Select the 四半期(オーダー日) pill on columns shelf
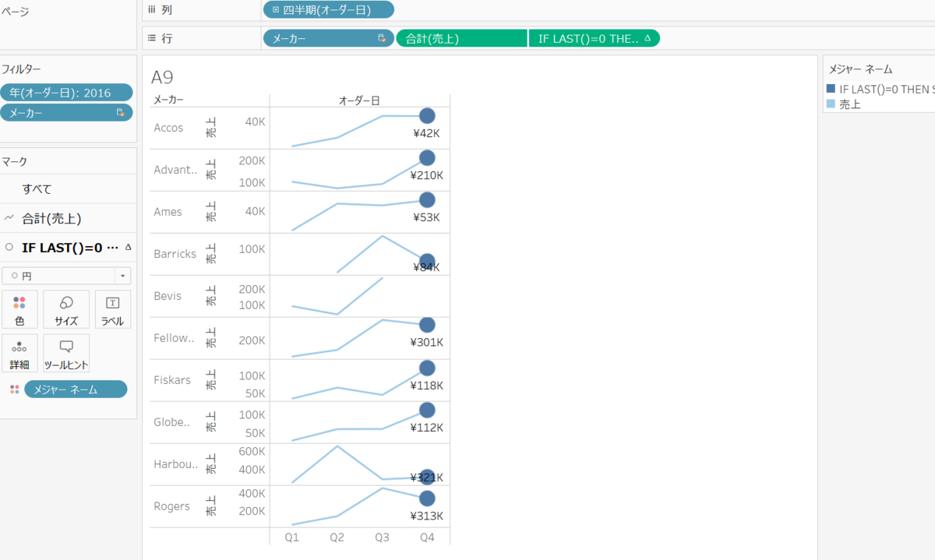Image resolution: width=935 pixels, height=560 pixels. point(329,10)
